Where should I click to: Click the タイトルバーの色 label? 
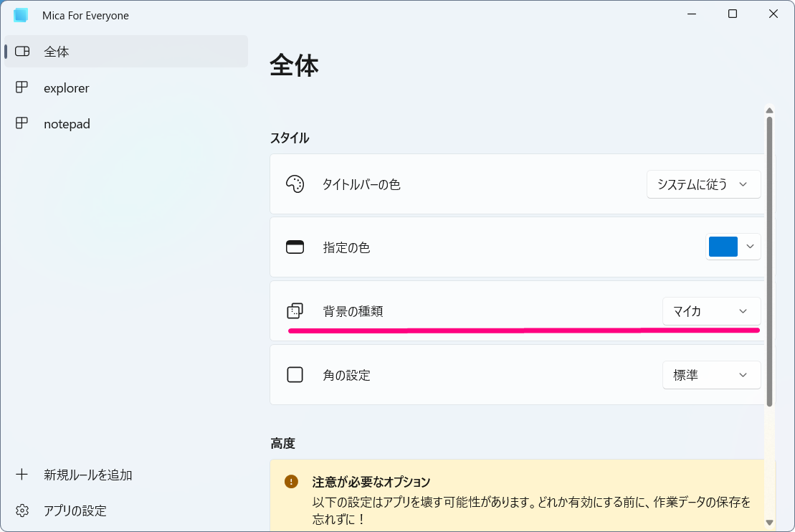[x=361, y=184]
